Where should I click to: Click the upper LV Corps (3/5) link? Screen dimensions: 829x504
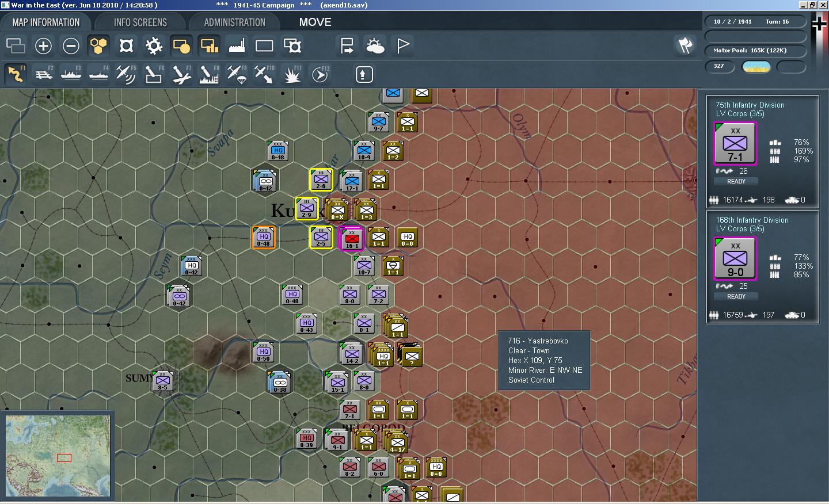coord(740,113)
